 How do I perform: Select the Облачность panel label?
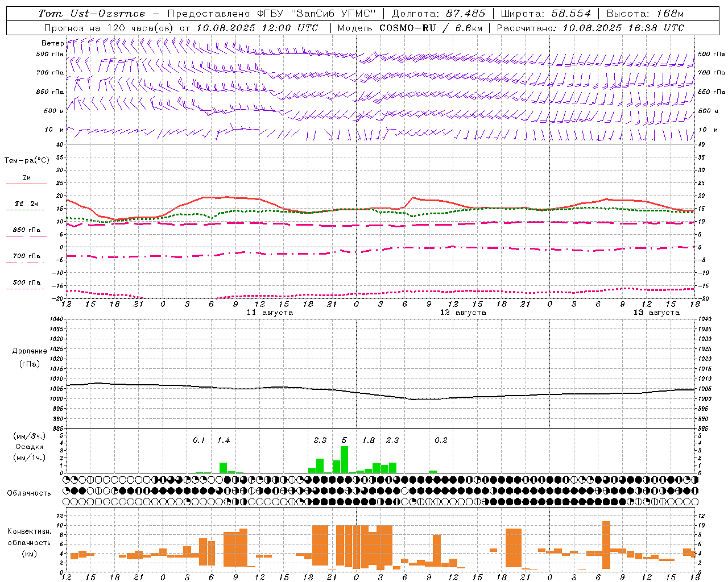29,493
